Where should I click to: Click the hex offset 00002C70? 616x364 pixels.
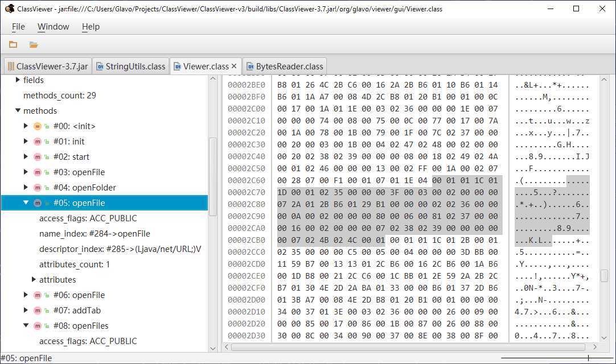pos(247,192)
